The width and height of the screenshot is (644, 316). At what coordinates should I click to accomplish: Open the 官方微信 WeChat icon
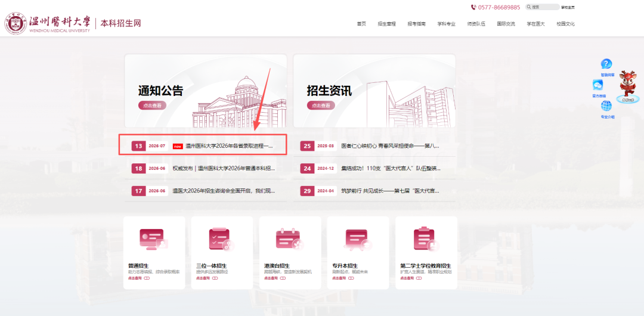point(597,85)
